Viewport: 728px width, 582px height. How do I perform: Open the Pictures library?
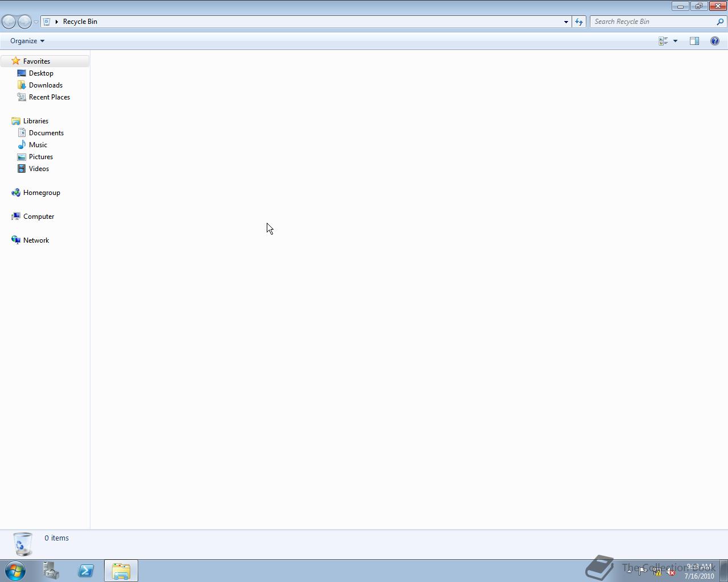tap(41, 157)
